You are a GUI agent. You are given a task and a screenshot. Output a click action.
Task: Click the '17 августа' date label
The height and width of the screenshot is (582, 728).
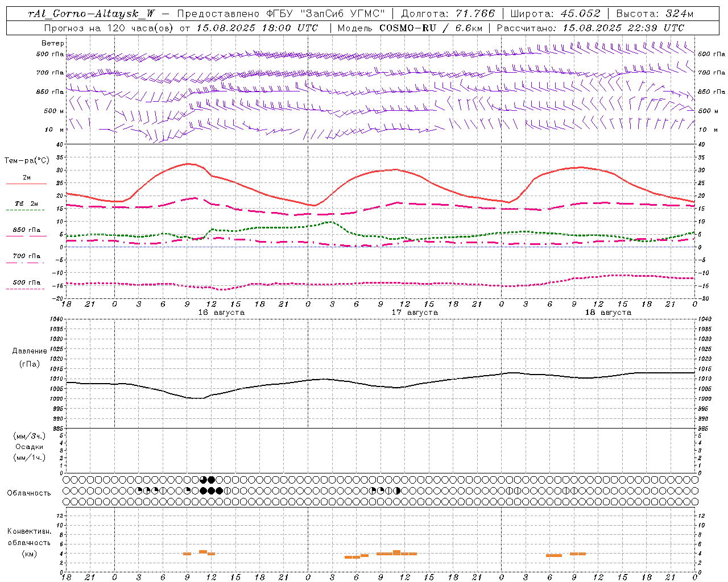click(415, 313)
